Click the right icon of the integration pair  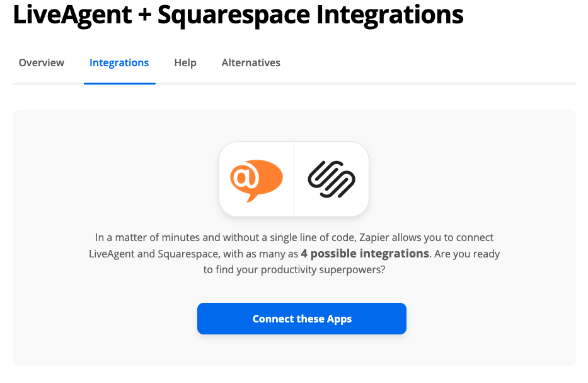pyautogui.click(x=331, y=179)
